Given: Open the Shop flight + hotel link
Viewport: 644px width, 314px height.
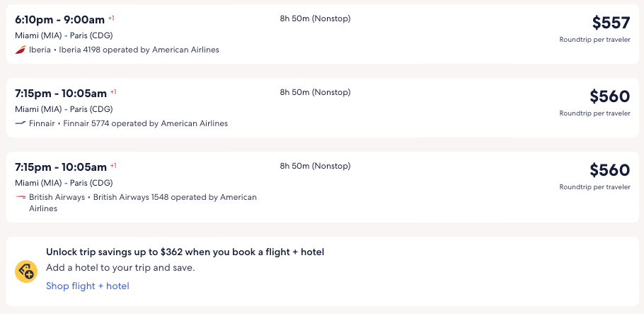Looking at the screenshot, I should [87, 286].
